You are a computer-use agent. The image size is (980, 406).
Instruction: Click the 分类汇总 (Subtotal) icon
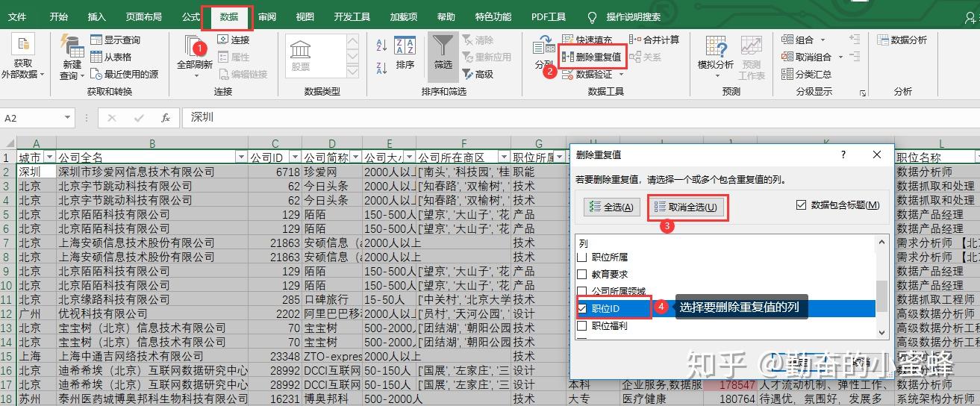787,74
